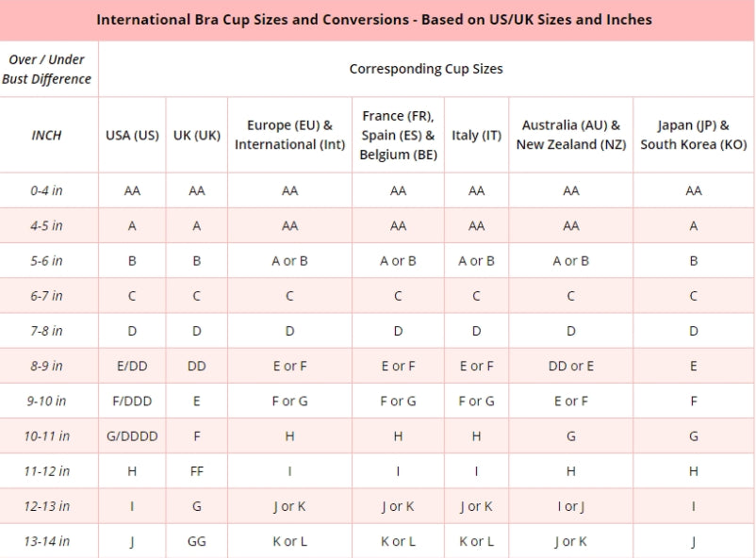
Task: Click the '13-14 in' row label
Action: click(x=47, y=541)
